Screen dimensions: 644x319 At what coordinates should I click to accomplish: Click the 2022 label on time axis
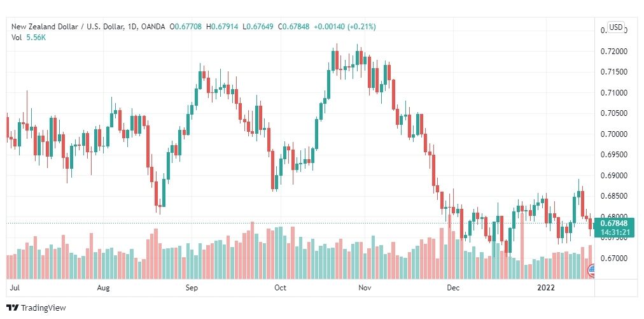[546, 288]
